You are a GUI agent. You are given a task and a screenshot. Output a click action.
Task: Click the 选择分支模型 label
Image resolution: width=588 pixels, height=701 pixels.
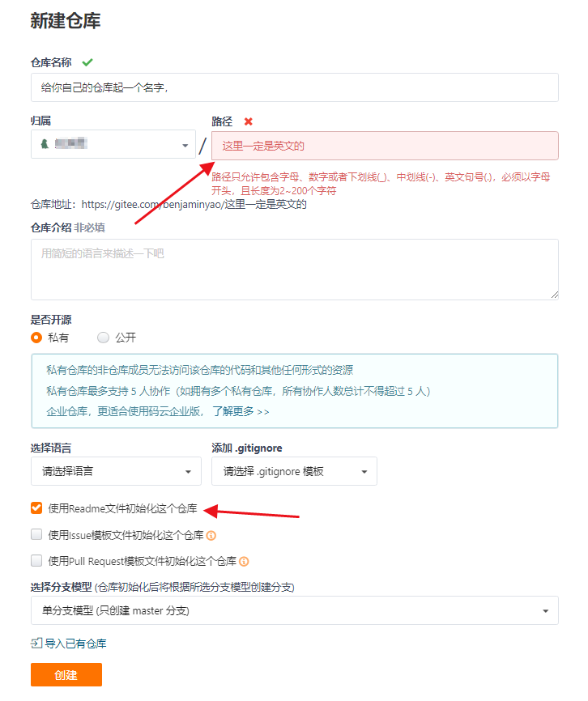(62, 587)
